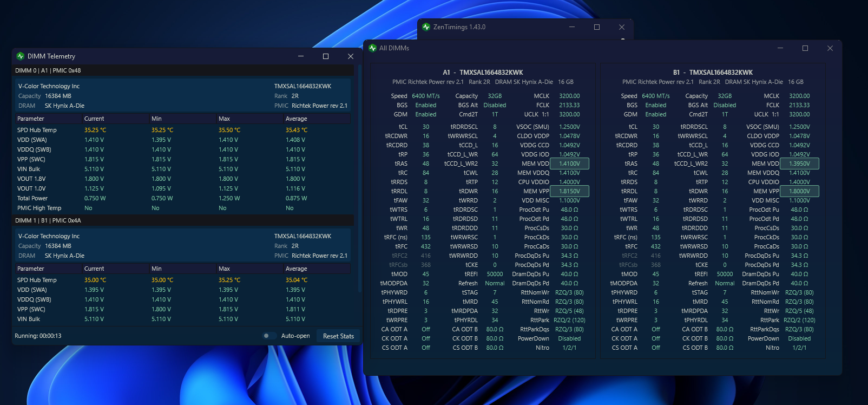Click the average temperature value '35.43 °C'

[297, 130]
